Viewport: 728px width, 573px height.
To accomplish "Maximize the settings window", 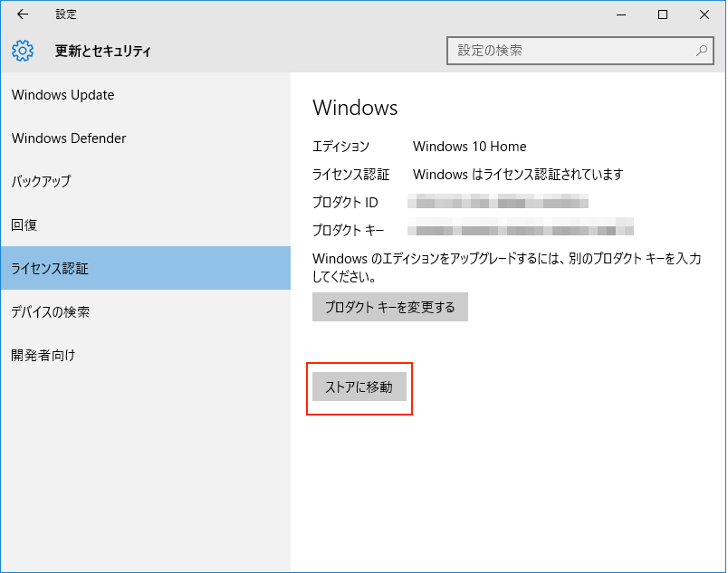I will click(663, 14).
